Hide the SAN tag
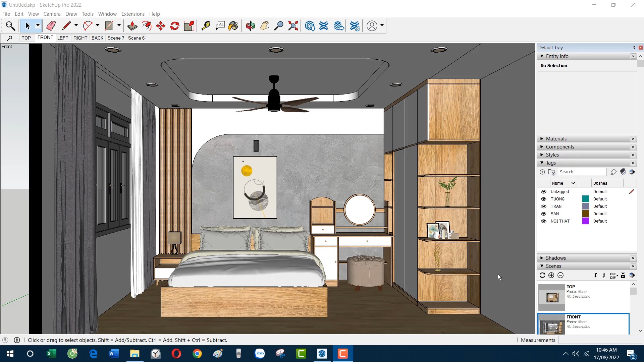 (x=543, y=214)
